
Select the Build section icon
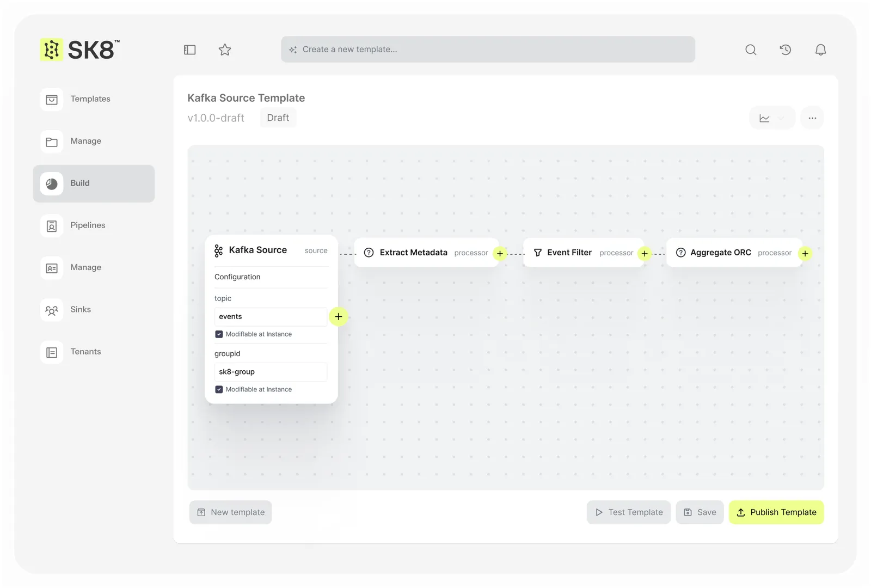(52, 183)
